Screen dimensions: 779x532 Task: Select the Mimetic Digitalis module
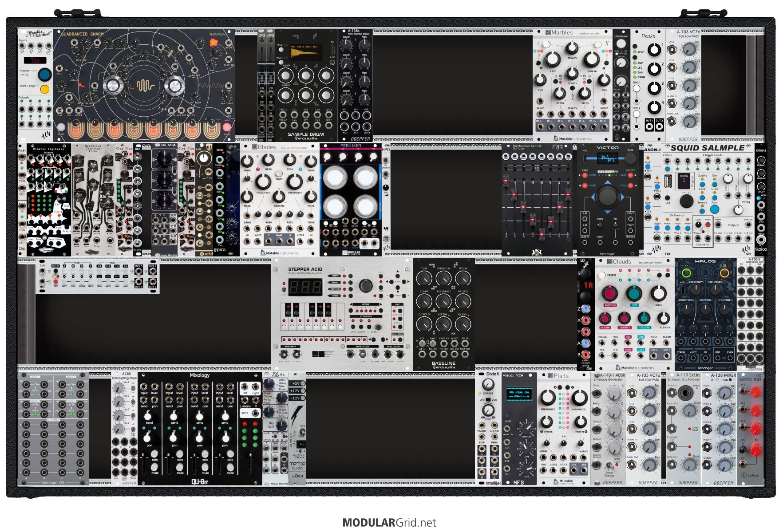pyautogui.click(x=49, y=200)
